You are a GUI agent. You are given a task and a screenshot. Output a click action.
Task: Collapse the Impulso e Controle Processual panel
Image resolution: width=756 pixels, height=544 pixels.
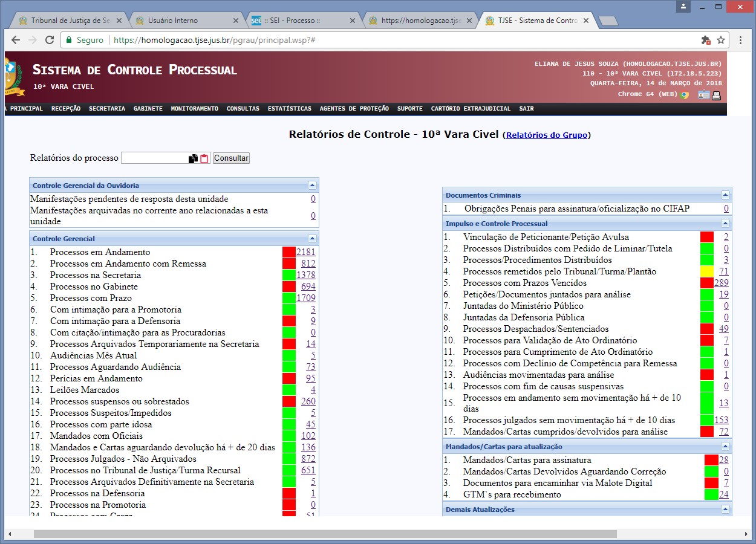pos(725,224)
